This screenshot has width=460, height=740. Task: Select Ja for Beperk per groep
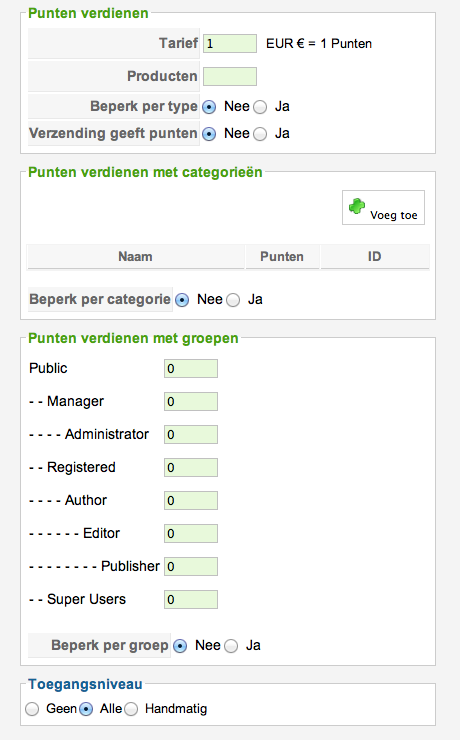231,646
